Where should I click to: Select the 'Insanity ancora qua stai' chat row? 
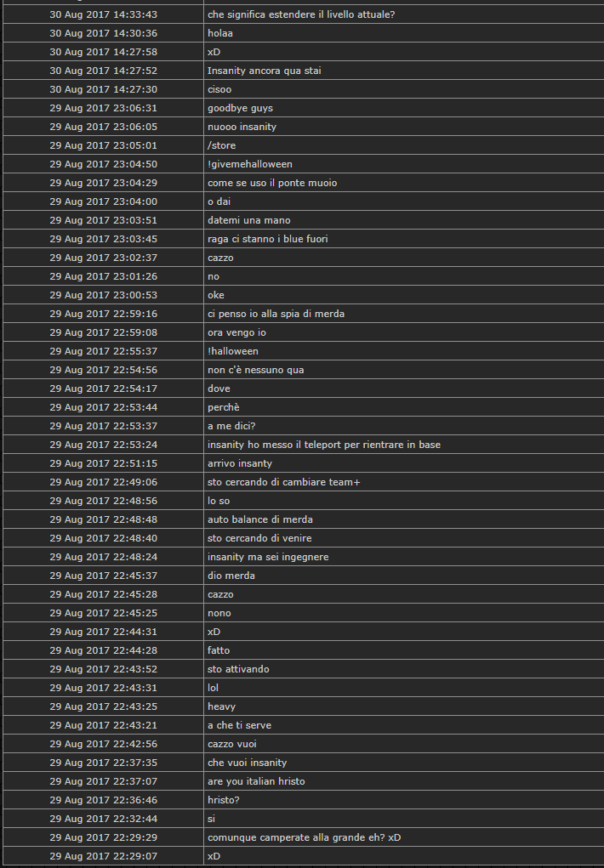[303, 71]
